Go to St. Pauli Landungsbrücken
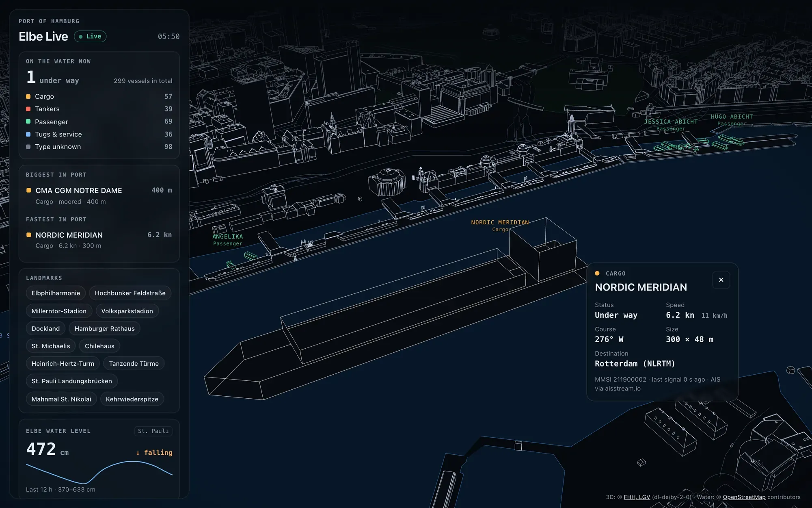812x508 pixels. click(72, 381)
